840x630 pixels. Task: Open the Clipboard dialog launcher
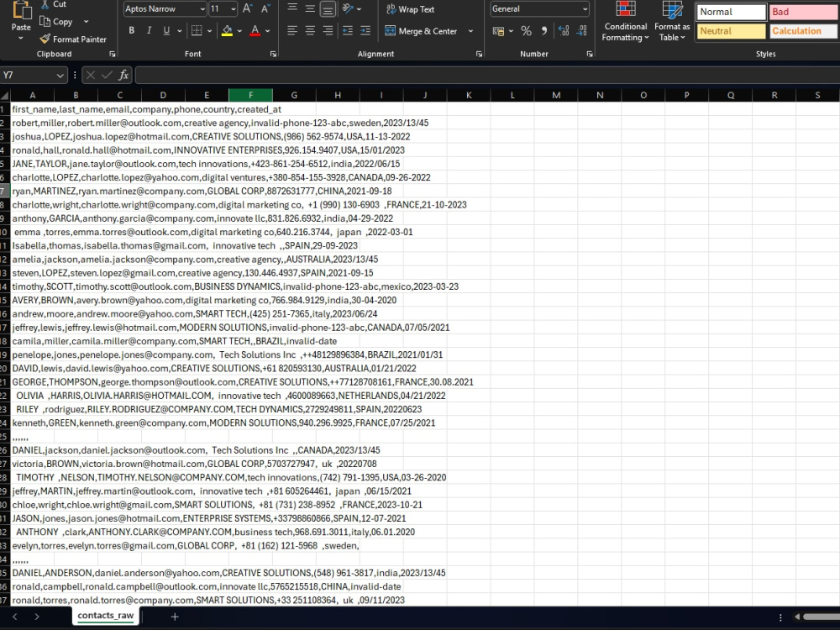tap(112, 54)
